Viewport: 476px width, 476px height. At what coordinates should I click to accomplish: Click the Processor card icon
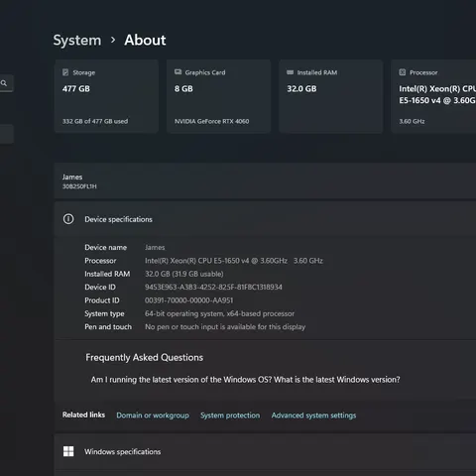(x=403, y=72)
